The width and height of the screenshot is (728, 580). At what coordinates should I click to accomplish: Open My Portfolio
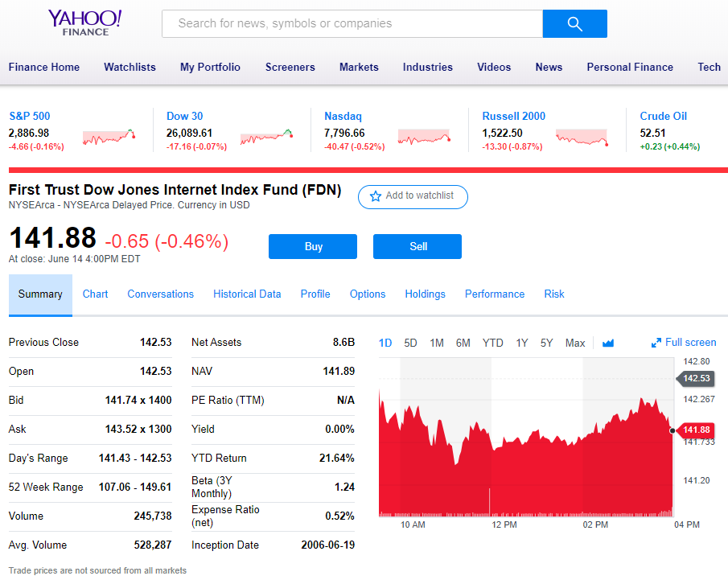(210, 68)
